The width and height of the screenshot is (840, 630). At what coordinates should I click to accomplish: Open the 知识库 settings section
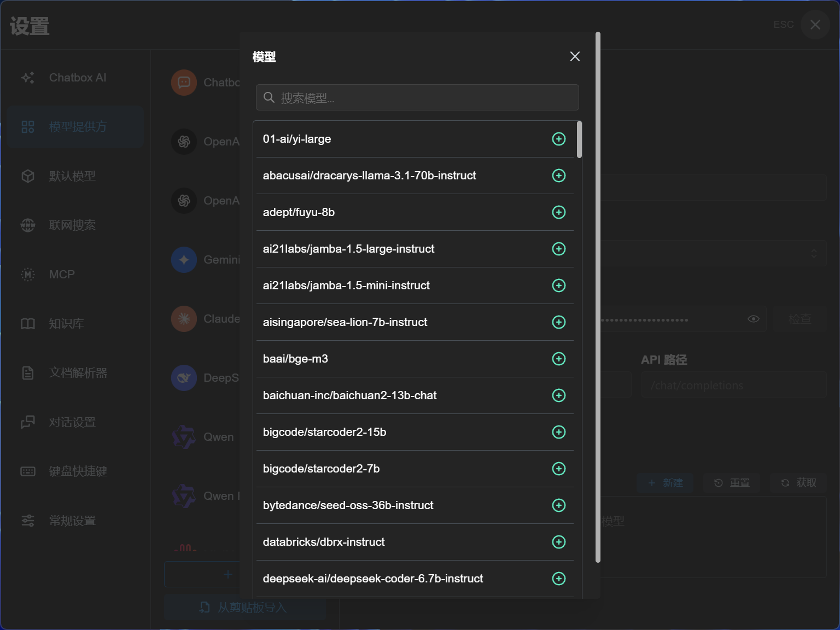[66, 324]
